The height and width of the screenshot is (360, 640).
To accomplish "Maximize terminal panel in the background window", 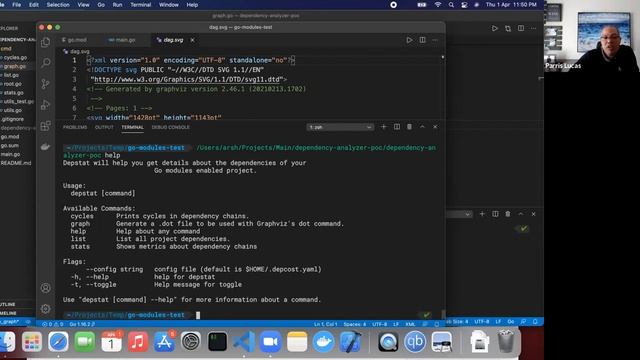I will (521, 214).
